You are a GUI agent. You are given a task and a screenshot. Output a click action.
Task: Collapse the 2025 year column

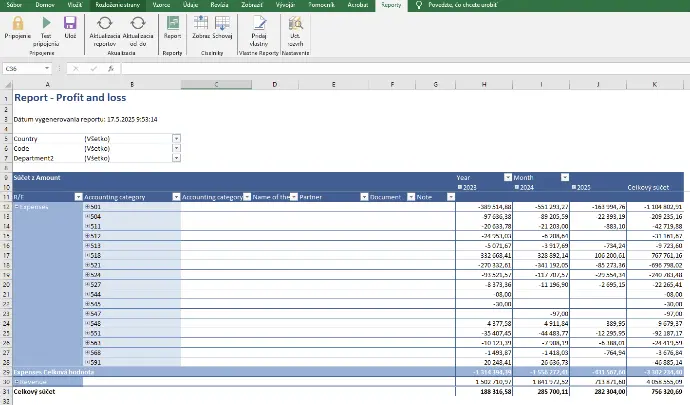tap(574, 187)
